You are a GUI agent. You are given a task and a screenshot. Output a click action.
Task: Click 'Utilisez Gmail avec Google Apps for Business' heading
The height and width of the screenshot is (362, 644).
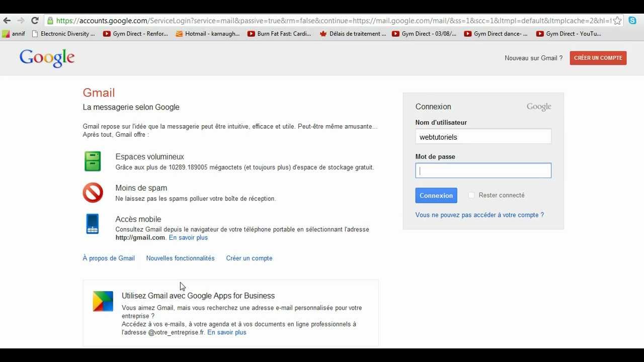198,296
